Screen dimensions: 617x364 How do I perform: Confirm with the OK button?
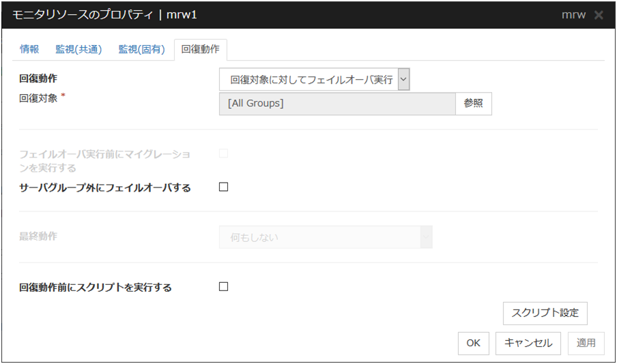click(x=473, y=343)
